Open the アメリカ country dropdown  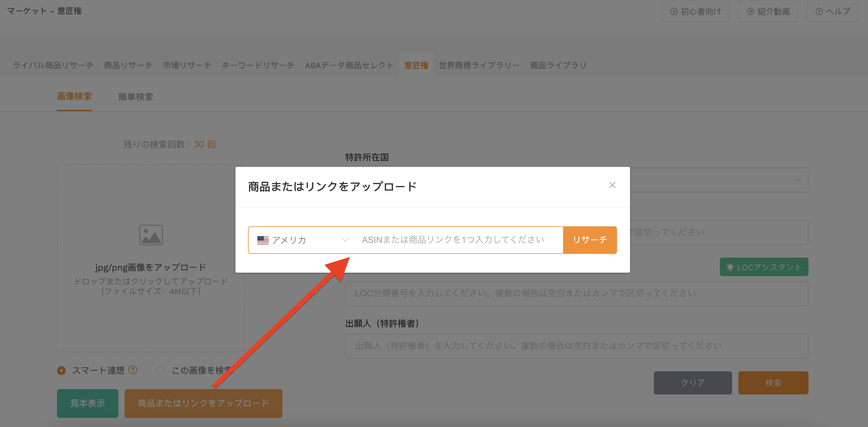coord(302,240)
